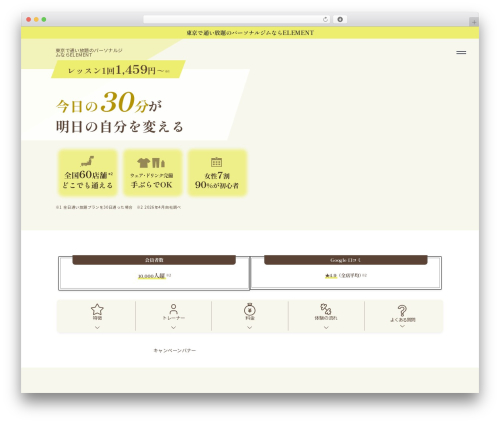Open a new tab with the plus button

click(474, 22)
